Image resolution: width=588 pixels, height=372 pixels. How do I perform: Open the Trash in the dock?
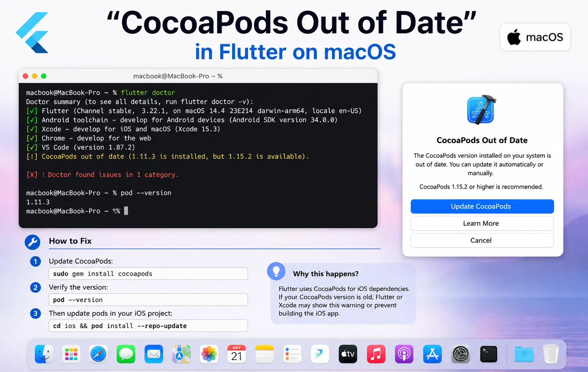pyautogui.click(x=551, y=354)
